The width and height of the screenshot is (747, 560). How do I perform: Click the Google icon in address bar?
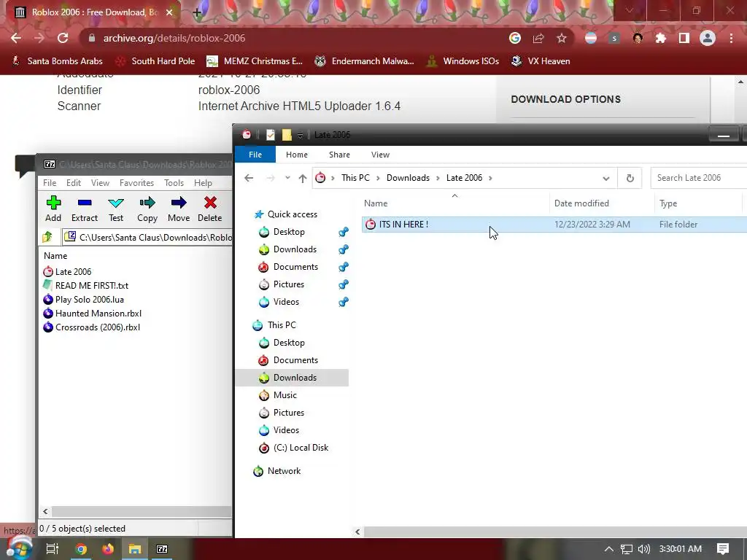tap(515, 38)
